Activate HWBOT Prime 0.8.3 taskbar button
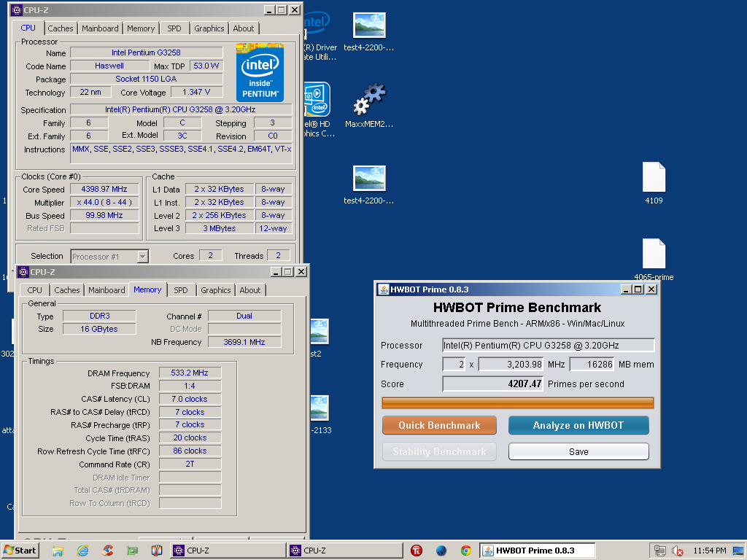The image size is (747, 560). (538, 551)
